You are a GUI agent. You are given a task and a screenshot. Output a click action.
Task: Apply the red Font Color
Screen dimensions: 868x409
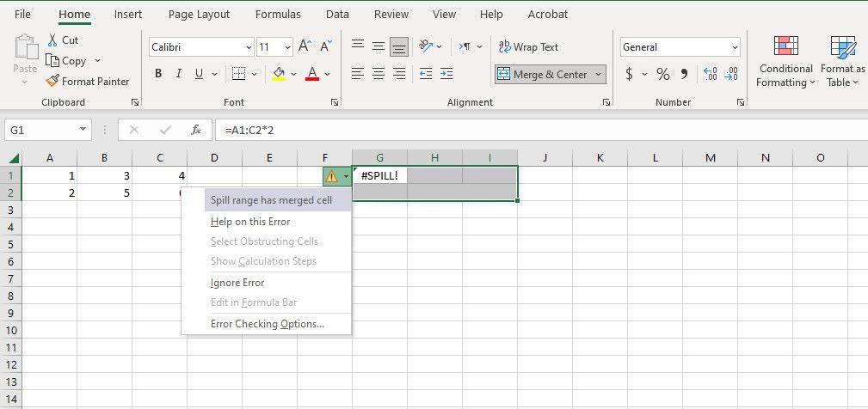pos(312,74)
